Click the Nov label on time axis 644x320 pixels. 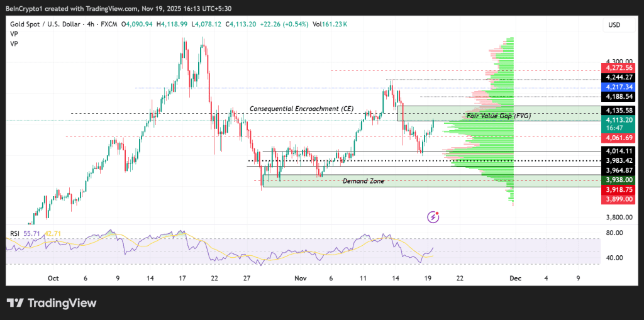point(299,277)
